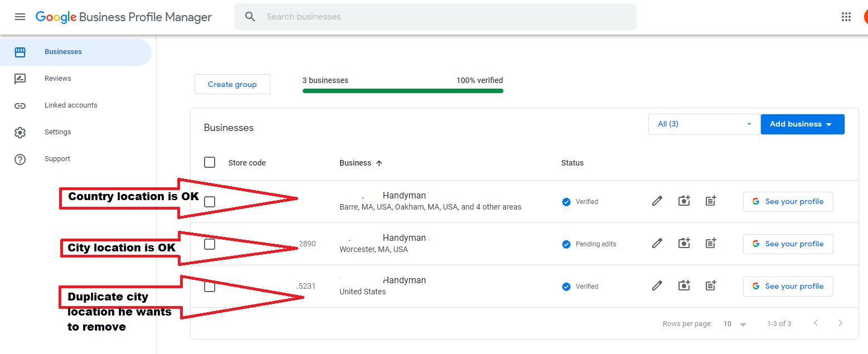Toggle the select-all header checkbox
868x354 pixels.
point(210,162)
